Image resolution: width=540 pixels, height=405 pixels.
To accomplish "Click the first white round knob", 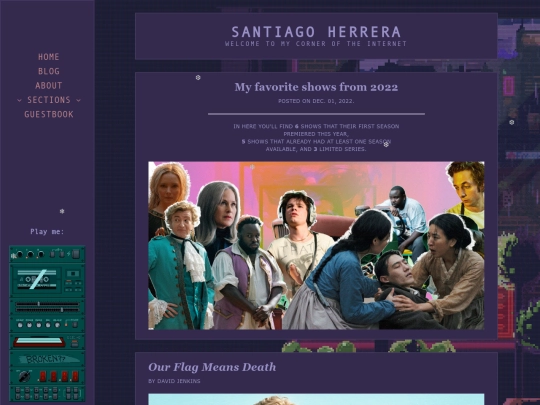I will pyautogui.click(x=20, y=325).
